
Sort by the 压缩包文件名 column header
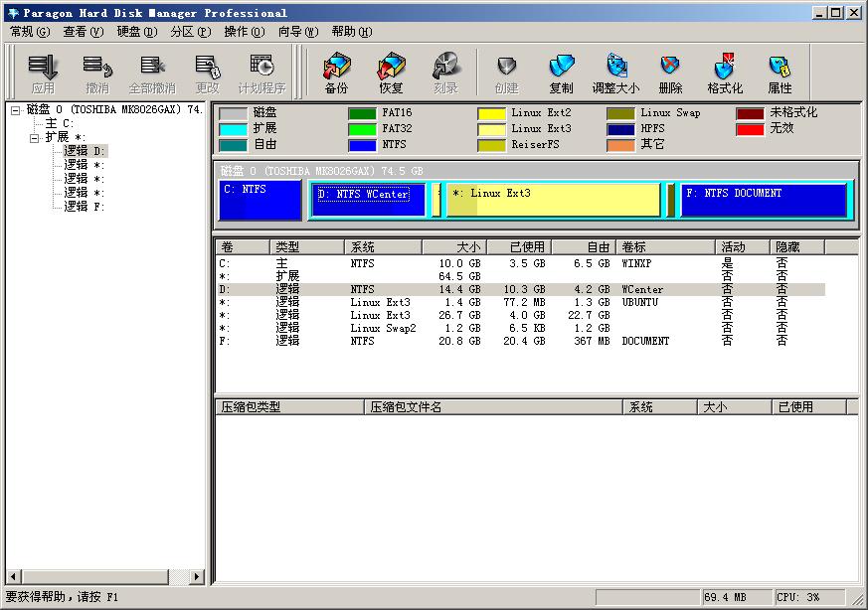coord(494,407)
